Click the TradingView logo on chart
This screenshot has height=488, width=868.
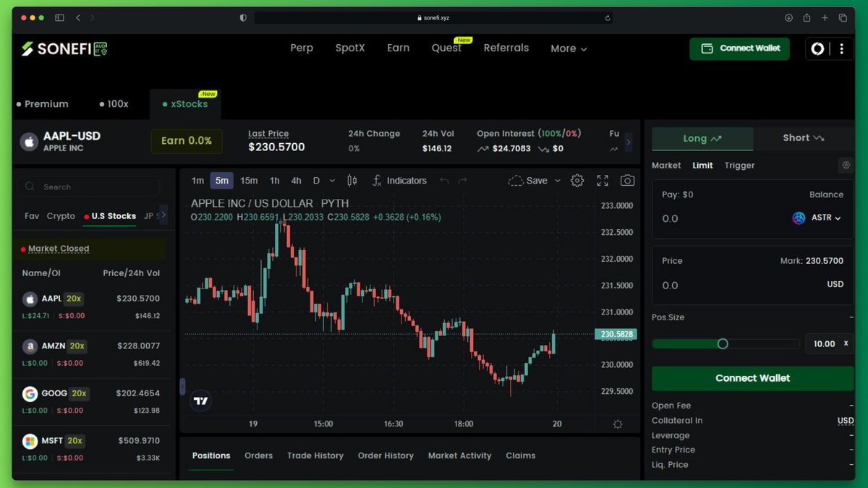[201, 401]
